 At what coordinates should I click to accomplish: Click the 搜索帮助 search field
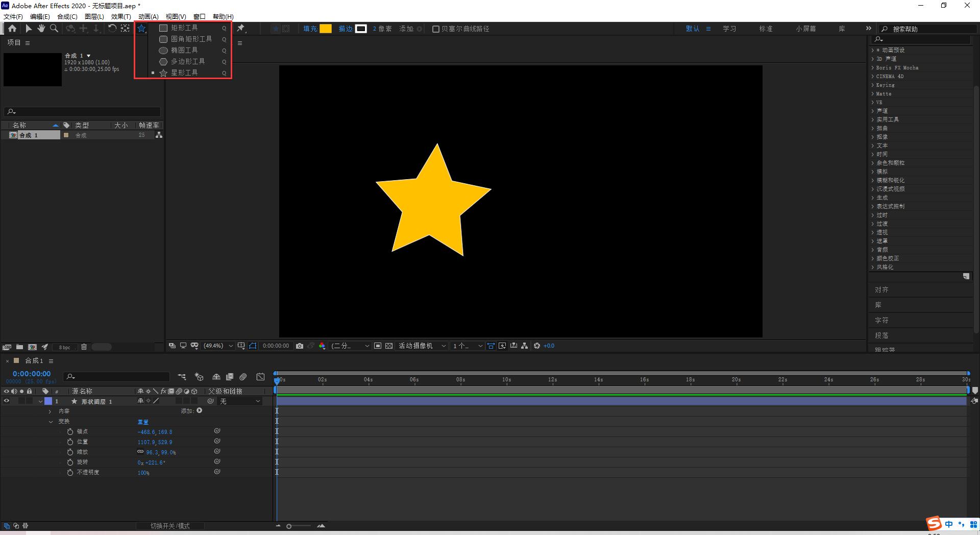tap(928, 29)
